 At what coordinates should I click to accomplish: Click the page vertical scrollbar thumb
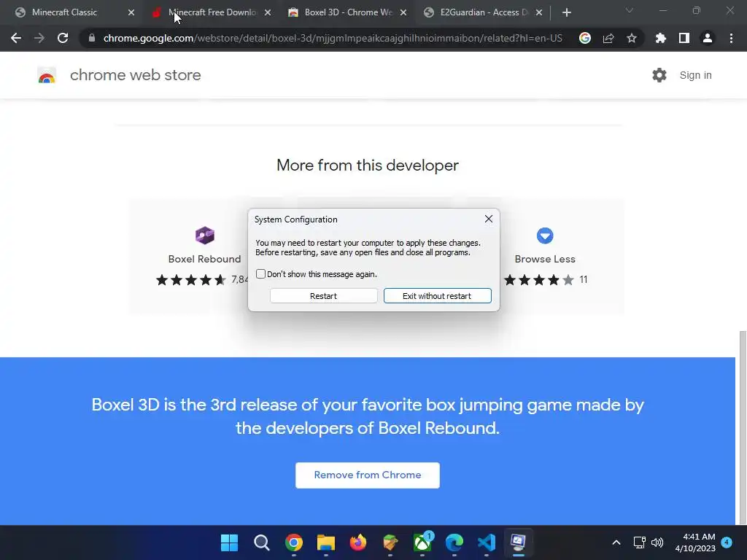742,427
